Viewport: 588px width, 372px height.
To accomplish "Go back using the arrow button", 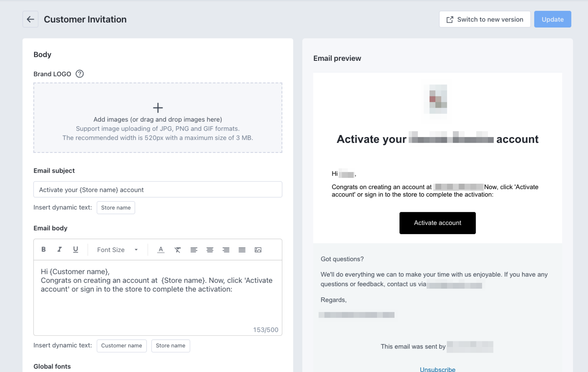I will [x=30, y=19].
